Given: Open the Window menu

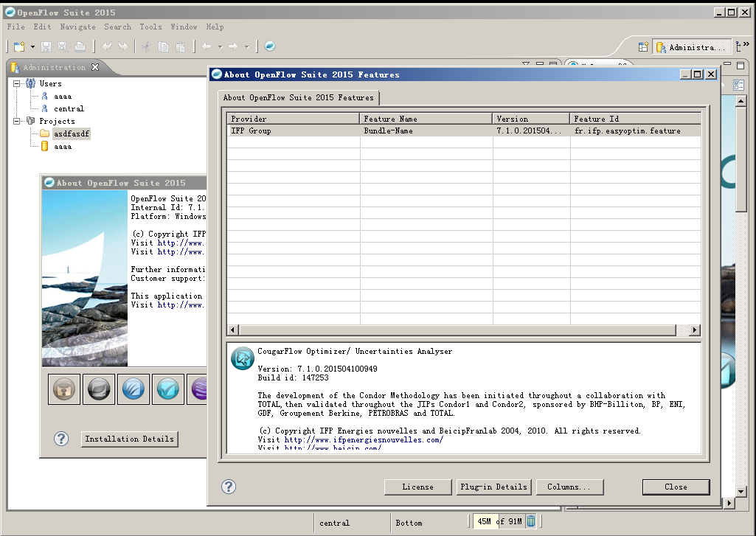Looking at the screenshot, I should point(184,27).
